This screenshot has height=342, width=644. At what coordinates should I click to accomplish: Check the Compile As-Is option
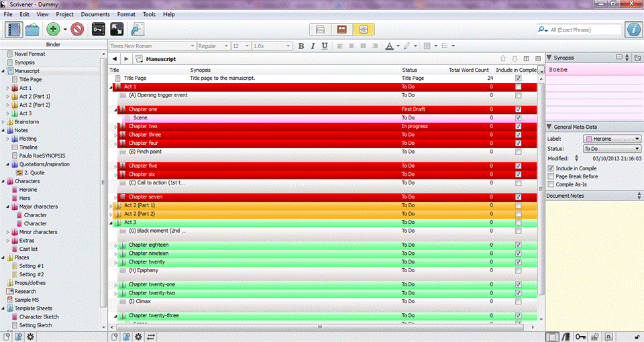point(551,184)
